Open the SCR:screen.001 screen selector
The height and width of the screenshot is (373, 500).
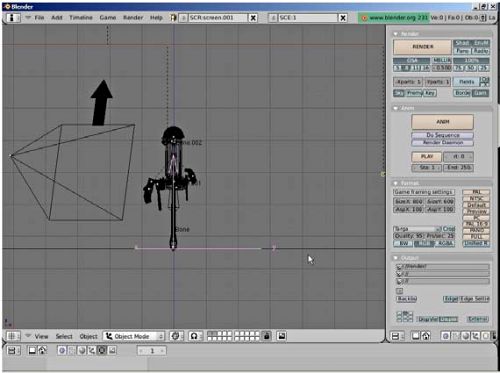[183, 18]
